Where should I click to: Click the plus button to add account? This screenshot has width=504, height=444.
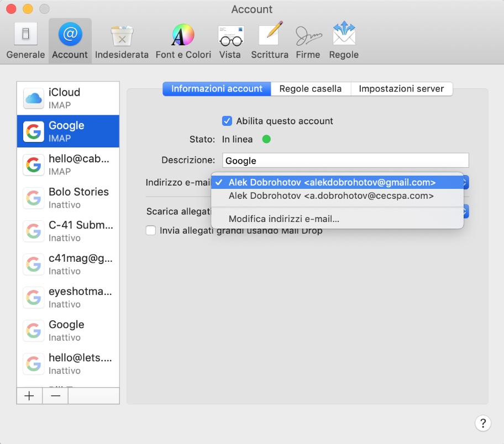pyautogui.click(x=29, y=395)
